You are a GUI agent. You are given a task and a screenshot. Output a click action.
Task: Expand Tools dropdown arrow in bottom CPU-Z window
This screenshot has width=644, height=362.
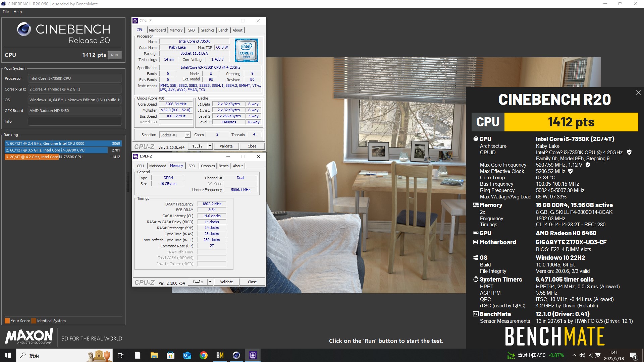coord(210,282)
